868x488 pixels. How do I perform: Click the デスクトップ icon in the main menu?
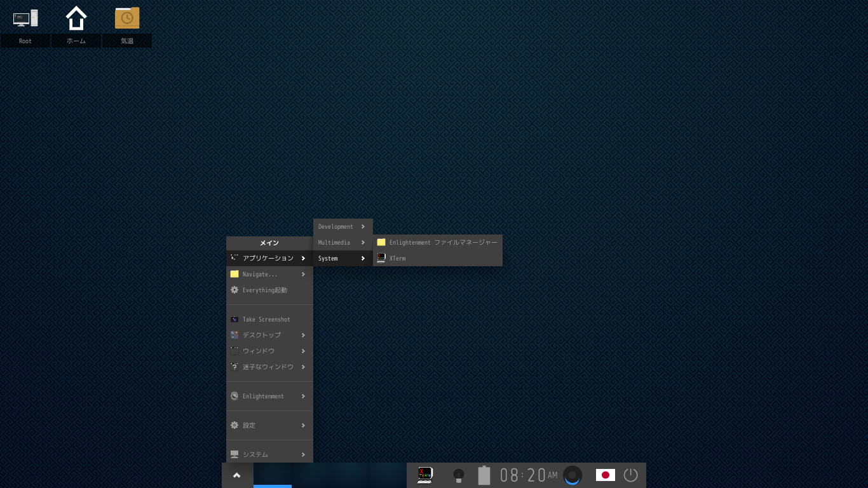(234, 335)
